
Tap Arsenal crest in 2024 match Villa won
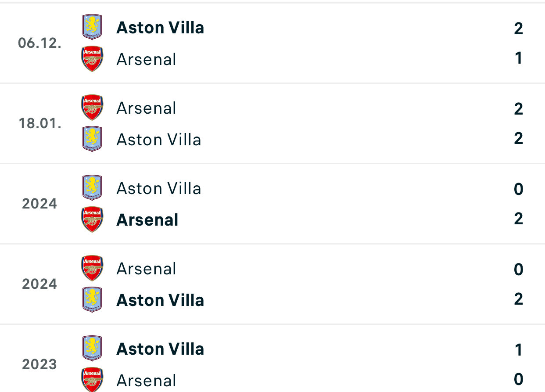pos(92,268)
